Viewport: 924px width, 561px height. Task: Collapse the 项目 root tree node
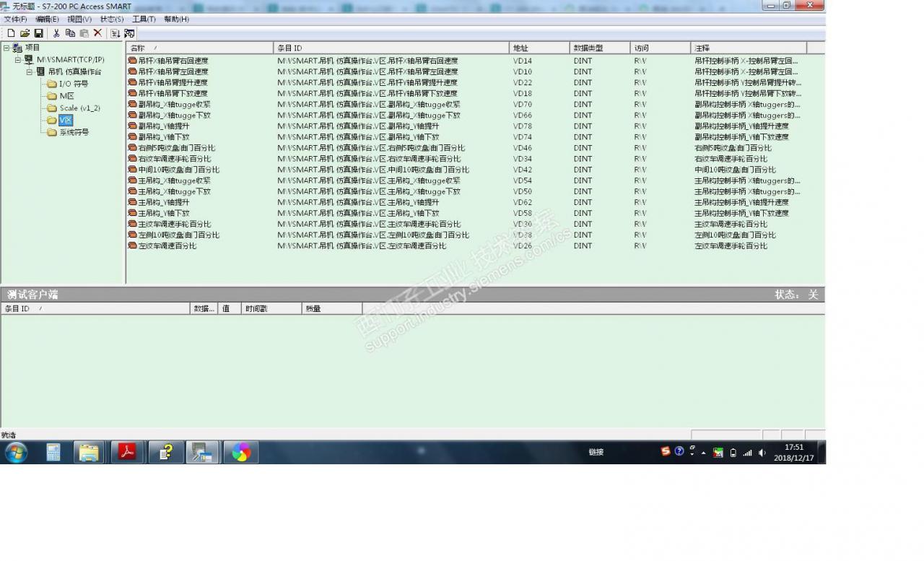6,48
